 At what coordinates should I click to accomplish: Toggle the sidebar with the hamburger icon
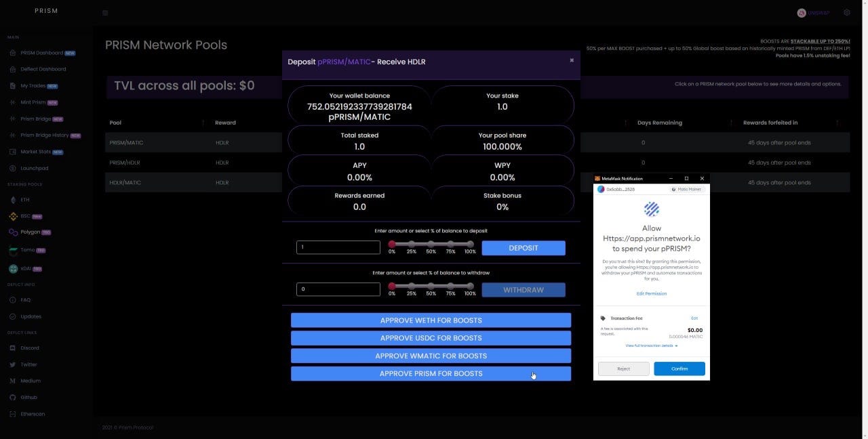point(105,13)
